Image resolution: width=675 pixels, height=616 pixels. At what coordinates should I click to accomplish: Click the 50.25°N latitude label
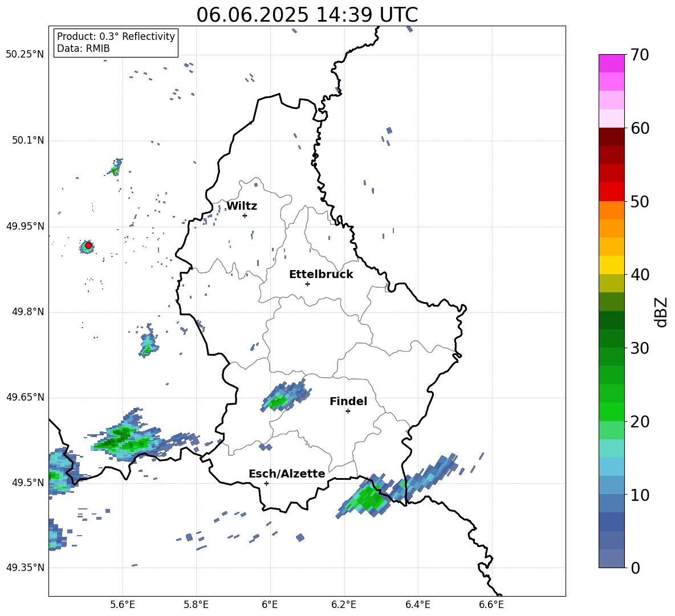point(25,55)
